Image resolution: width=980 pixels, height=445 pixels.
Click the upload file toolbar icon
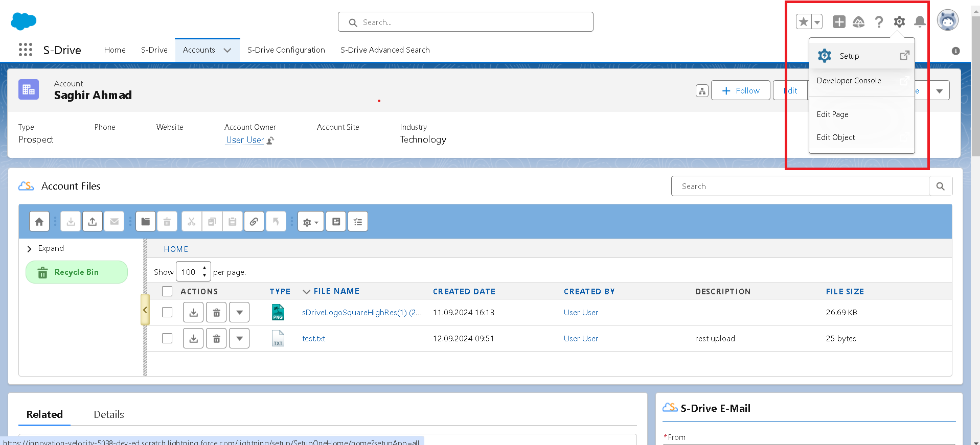(93, 222)
